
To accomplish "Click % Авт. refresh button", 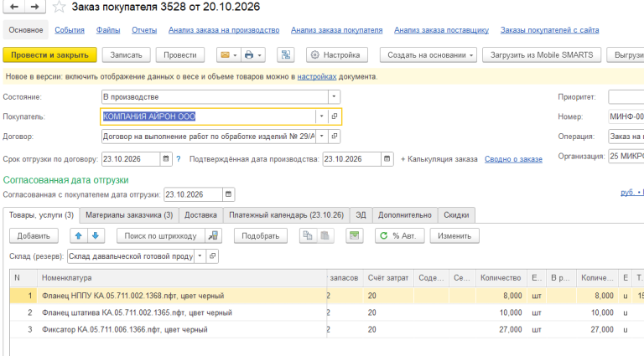I will click(400, 236).
